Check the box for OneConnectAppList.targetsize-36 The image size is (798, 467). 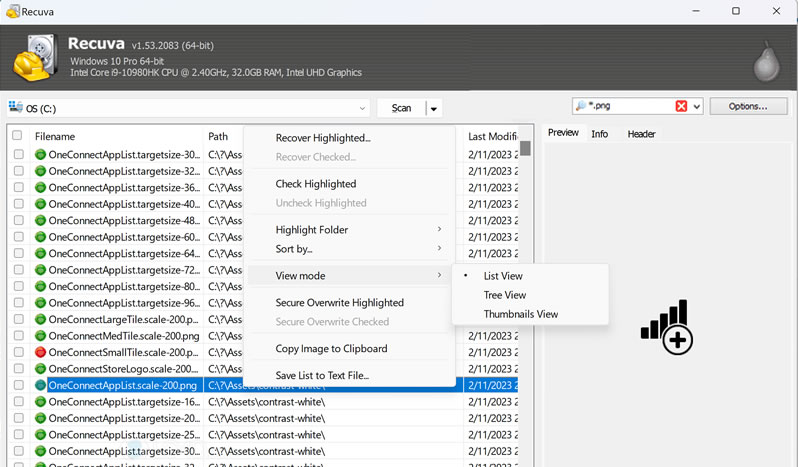[x=19, y=187]
